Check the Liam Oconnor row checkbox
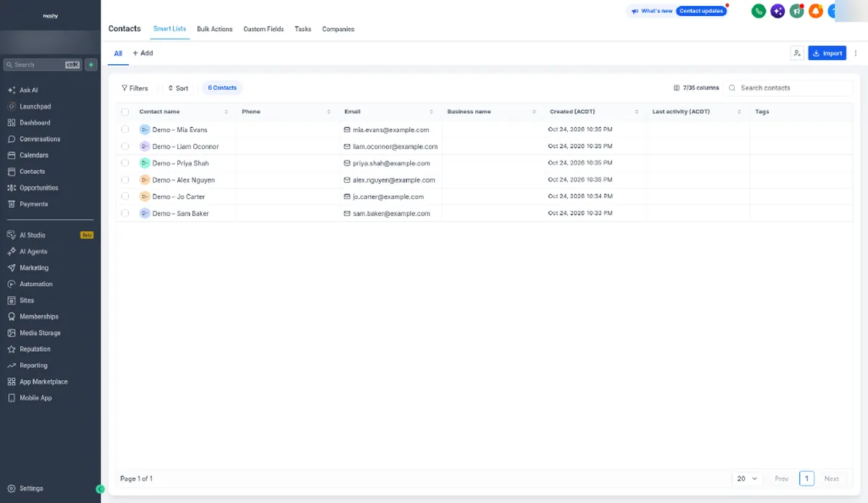This screenshot has width=868, height=503. tap(125, 146)
